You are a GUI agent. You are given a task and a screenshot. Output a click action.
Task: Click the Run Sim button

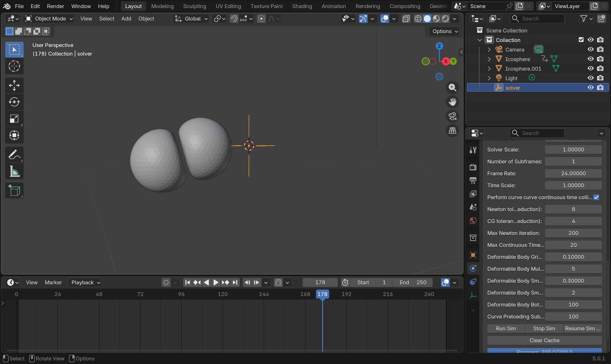[x=506, y=328]
